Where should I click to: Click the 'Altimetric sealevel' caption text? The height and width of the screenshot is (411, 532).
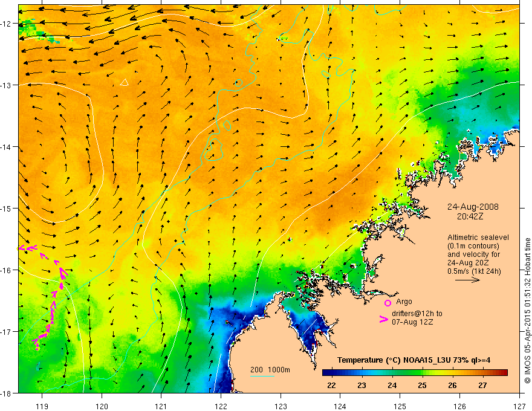[478, 238]
